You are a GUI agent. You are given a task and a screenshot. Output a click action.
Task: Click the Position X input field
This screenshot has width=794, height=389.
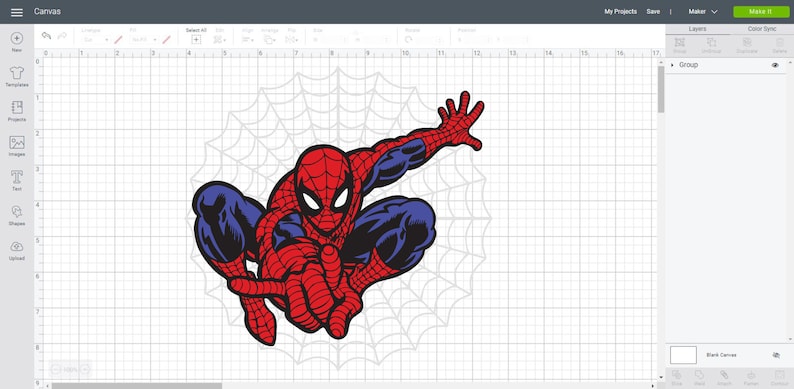pos(479,40)
